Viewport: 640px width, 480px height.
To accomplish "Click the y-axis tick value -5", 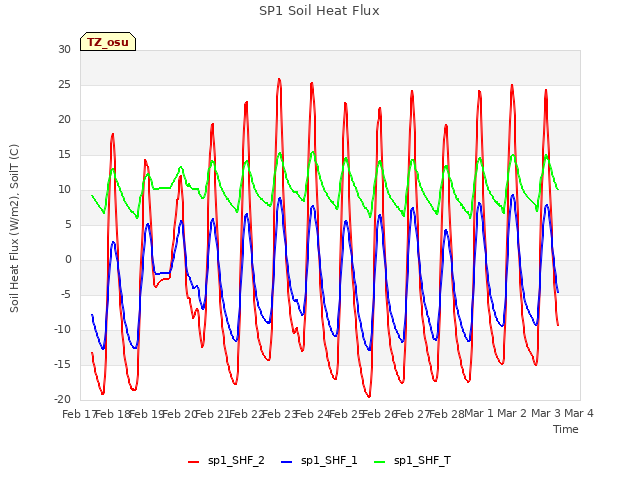I will click(x=66, y=294).
